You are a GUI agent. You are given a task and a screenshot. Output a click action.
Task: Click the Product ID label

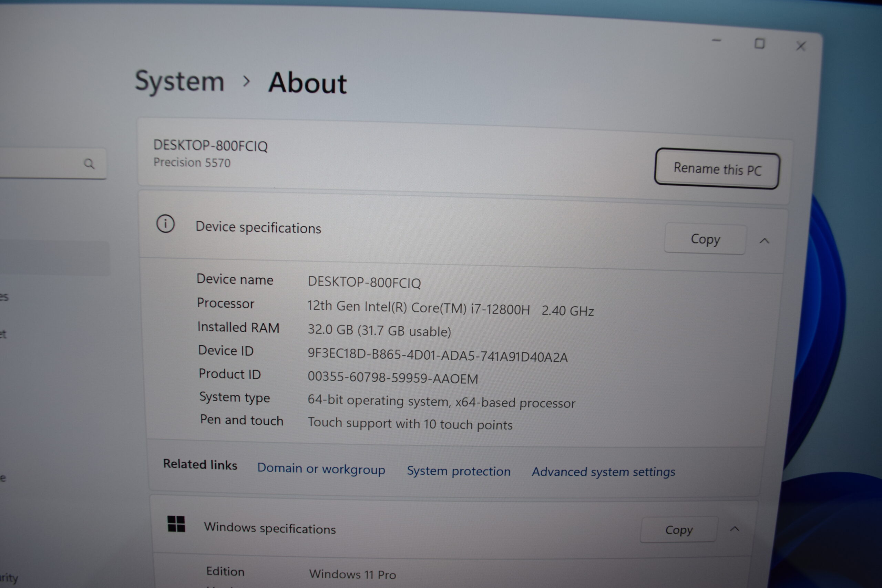[x=229, y=374]
